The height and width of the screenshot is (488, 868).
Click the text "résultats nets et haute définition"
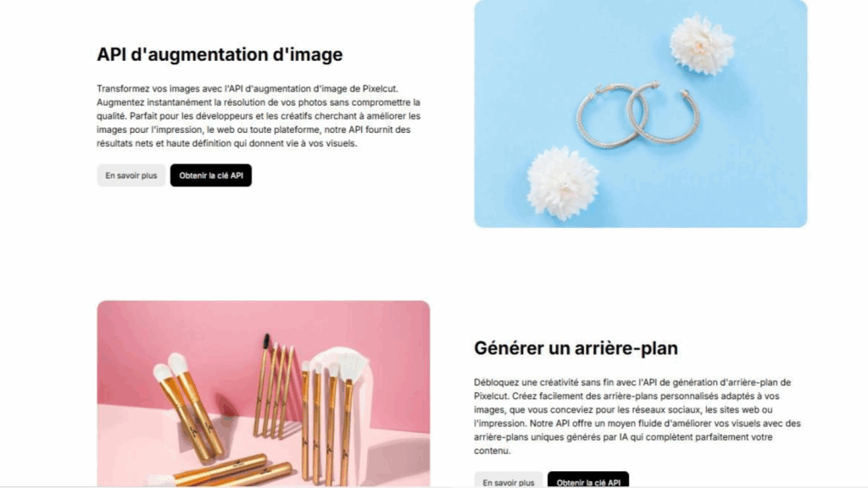(x=164, y=143)
